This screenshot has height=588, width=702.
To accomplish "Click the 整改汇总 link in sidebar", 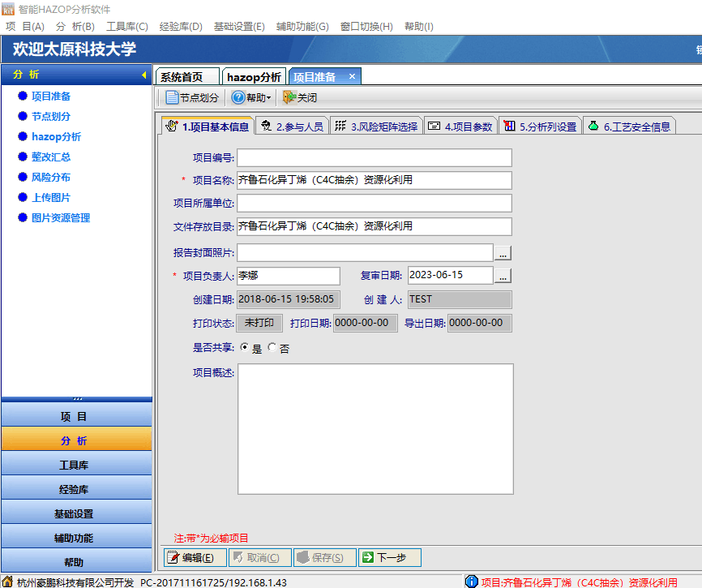I will [50, 157].
